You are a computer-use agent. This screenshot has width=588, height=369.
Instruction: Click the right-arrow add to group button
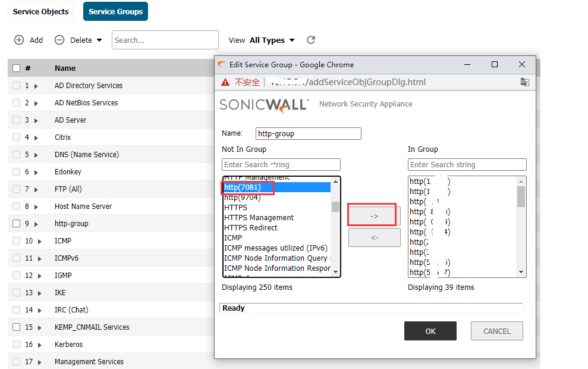click(x=374, y=216)
